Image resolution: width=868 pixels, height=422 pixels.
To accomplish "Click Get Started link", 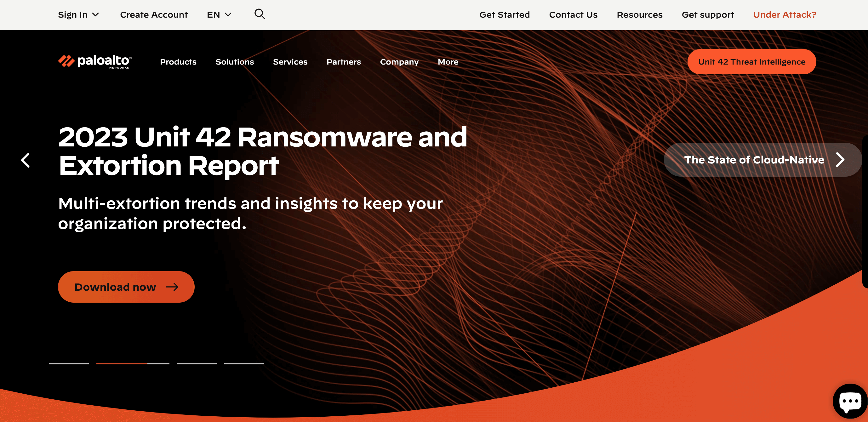I will click(505, 15).
